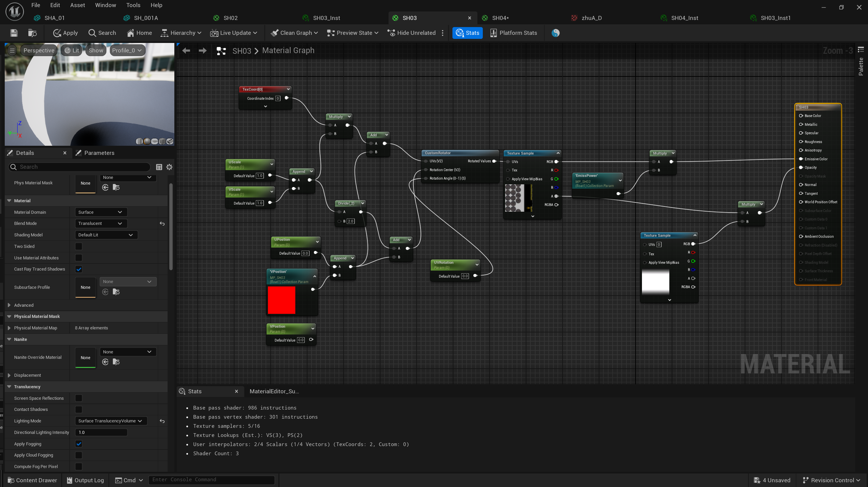This screenshot has height=487, width=868.
Task: Click the Apply toolbar button
Action: click(x=66, y=33)
